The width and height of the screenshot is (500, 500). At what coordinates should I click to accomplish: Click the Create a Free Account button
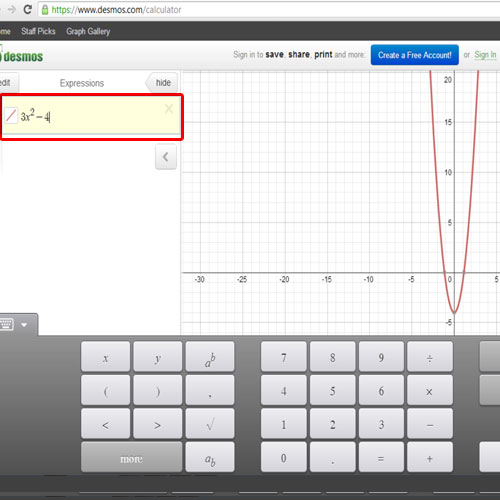415,55
